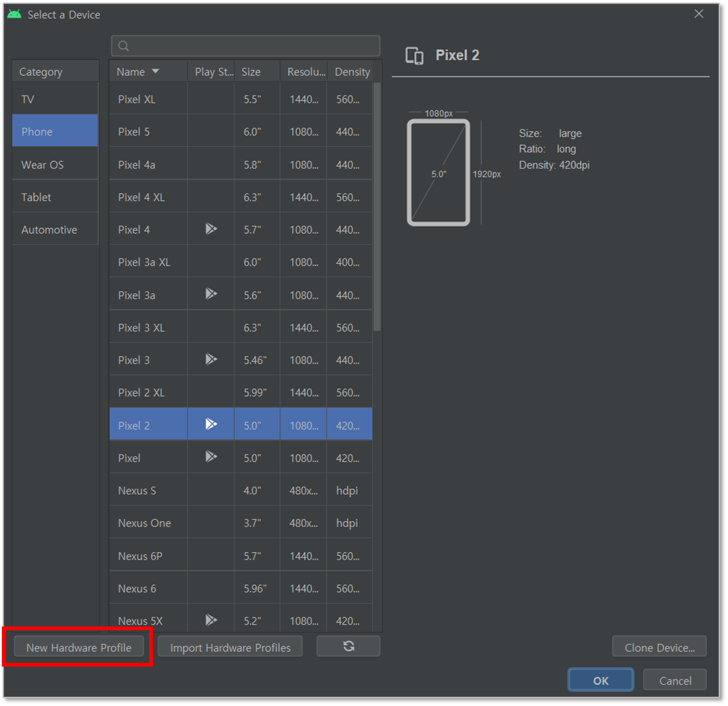The height and width of the screenshot is (706, 728).
Task: Select the Pixel 4 device name
Action: 134,230
